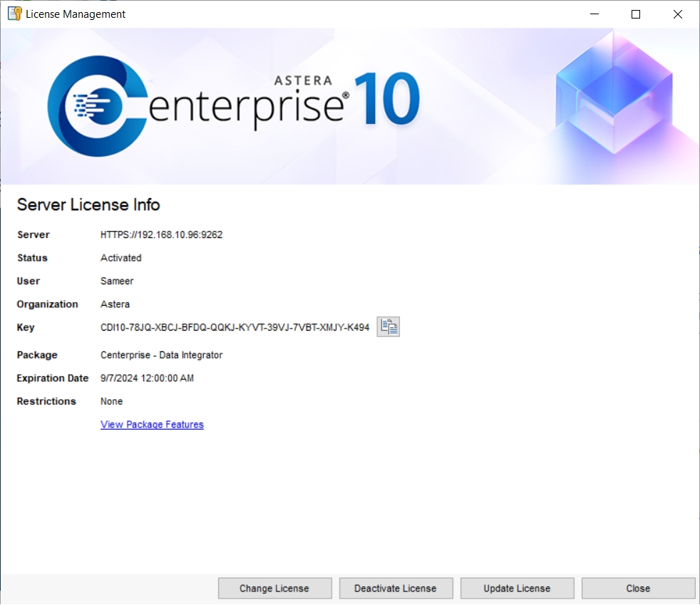
Task: Click the Status label
Action: (32, 258)
